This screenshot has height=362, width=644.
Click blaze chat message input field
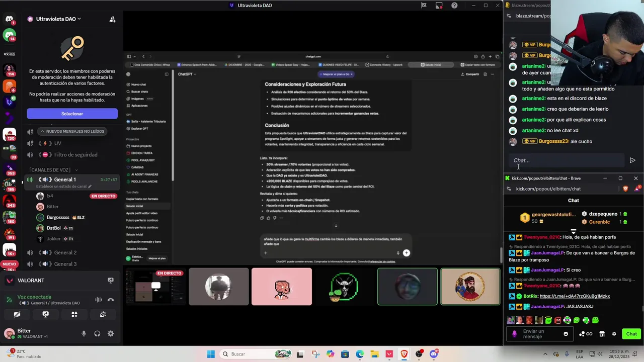pyautogui.click(x=566, y=160)
